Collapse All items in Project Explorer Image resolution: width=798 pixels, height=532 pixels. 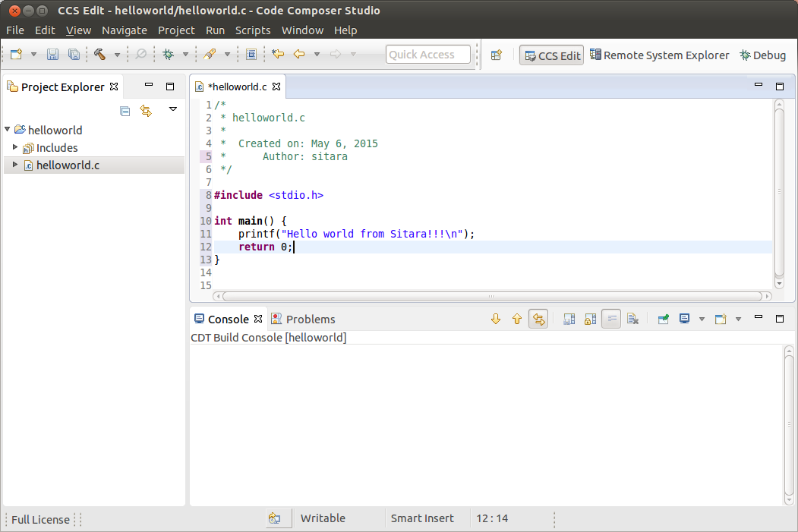[x=125, y=111]
